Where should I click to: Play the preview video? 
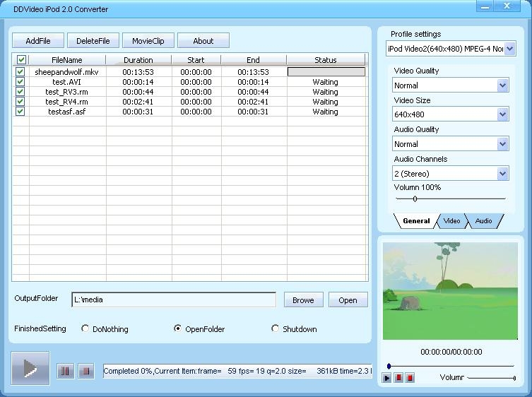click(386, 377)
